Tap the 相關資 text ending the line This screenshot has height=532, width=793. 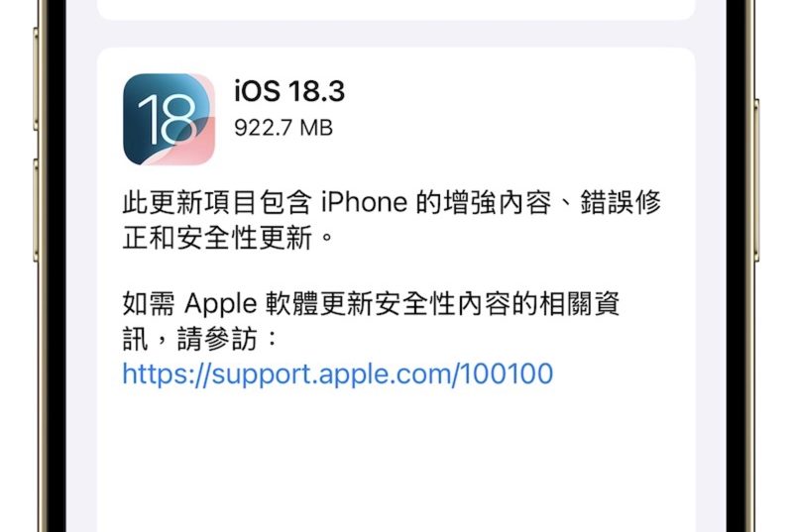(580, 304)
